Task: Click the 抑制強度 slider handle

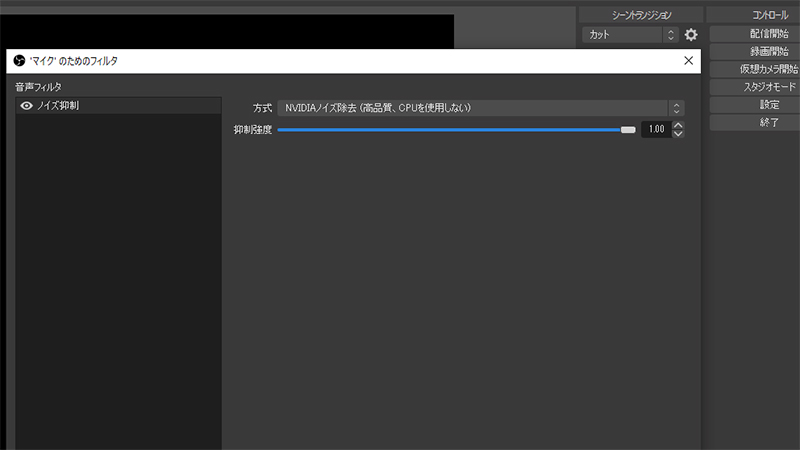Action: coord(628,130)
